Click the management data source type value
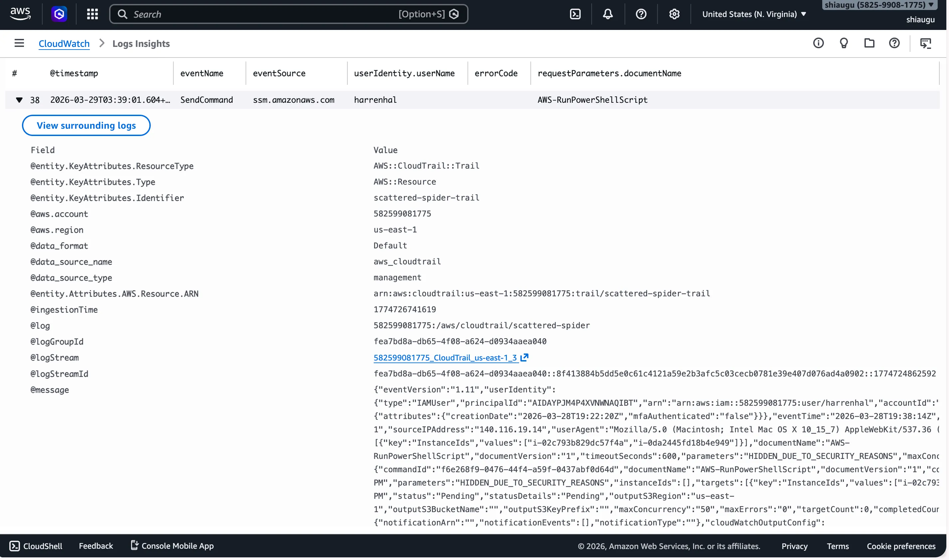949x560 pixels. [x=398, y=277]
